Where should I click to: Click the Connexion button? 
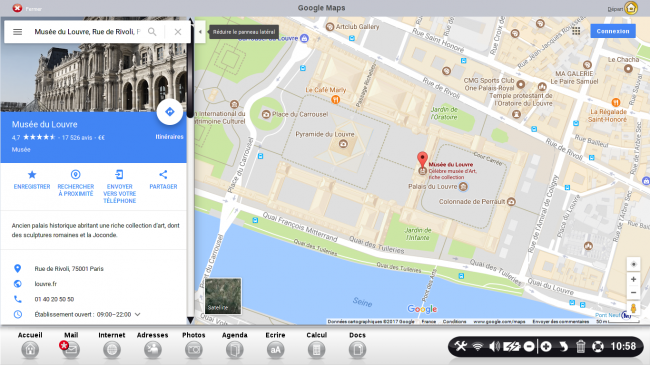[613, 31]
